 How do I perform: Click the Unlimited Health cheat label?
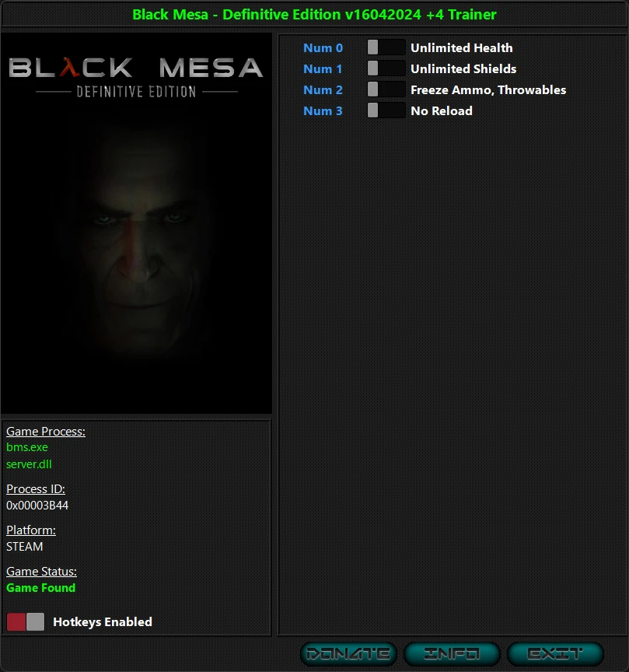tap(461, 47)
